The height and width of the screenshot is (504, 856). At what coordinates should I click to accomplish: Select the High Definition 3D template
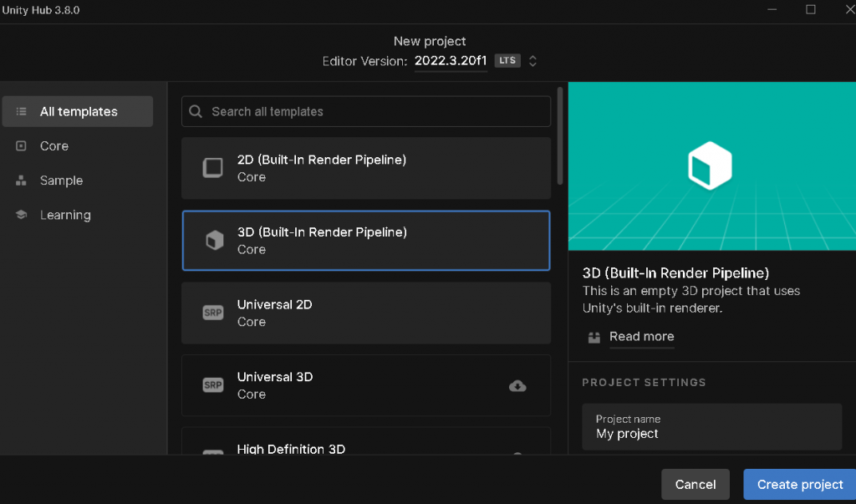click(x=366, y=441)
